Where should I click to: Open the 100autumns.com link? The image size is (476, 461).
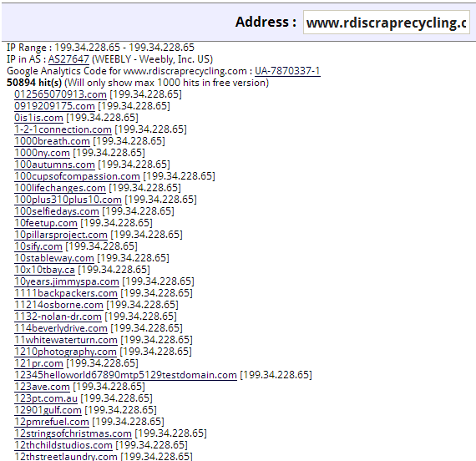coord(54,165)
